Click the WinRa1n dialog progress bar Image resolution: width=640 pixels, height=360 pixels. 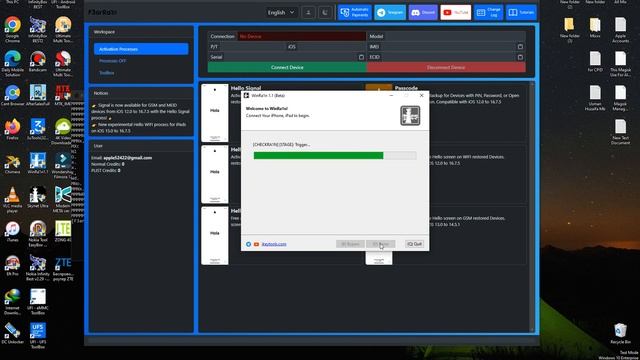tap(335, 156)
